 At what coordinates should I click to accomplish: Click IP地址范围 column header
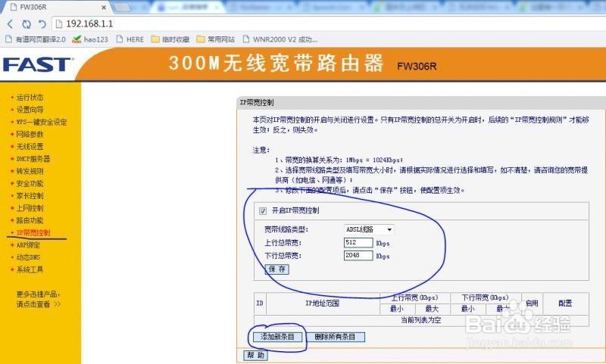pos(323,303)
